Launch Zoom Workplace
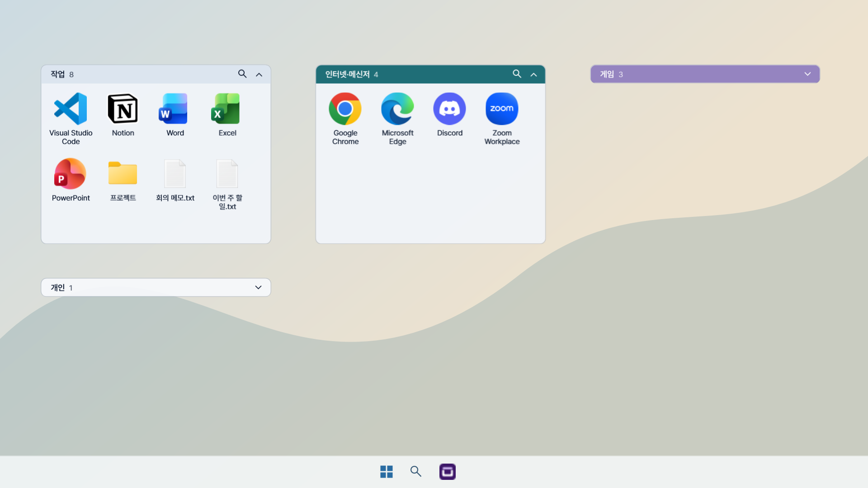The image size is (868, 488). click(502, 109)
